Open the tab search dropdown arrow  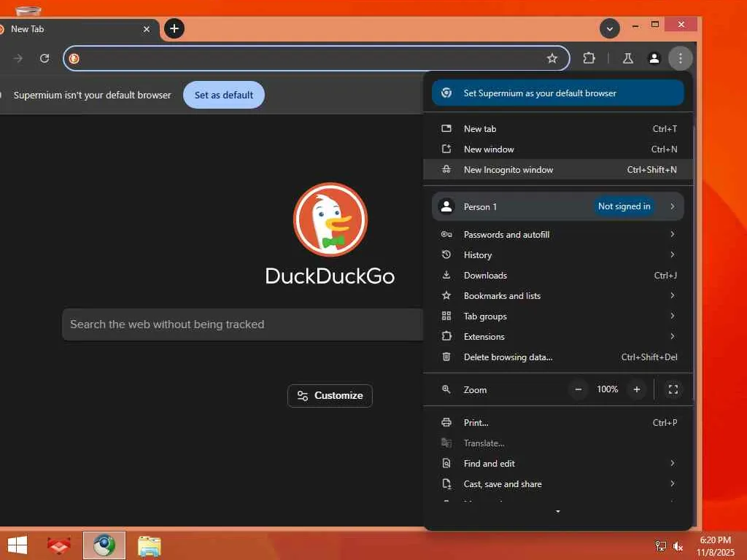pyautogui.click(x=609, y=29)
